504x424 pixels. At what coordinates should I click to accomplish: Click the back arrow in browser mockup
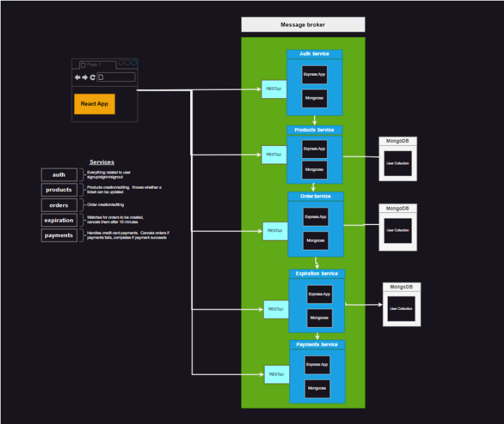78,77
